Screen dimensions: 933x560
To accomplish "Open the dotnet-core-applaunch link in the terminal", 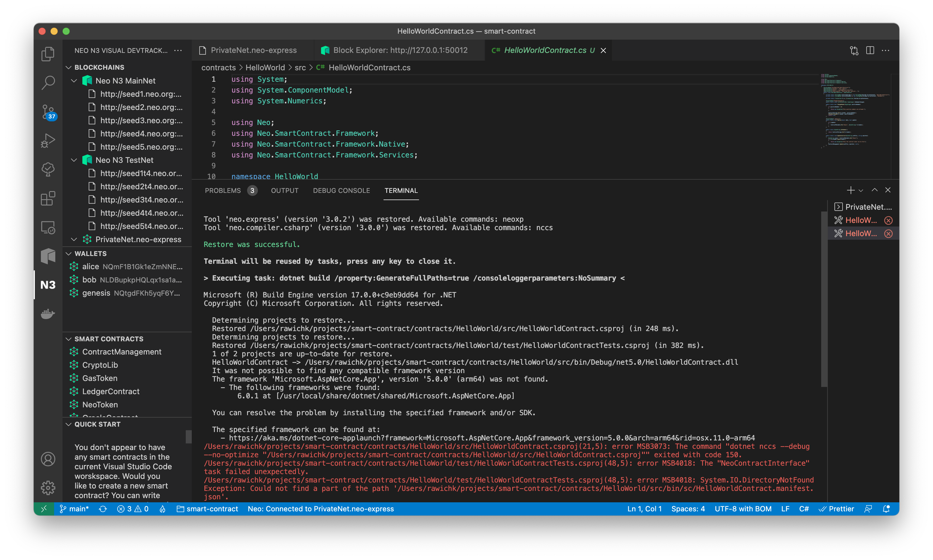I will pyautogui.click(x=491, y=438).
